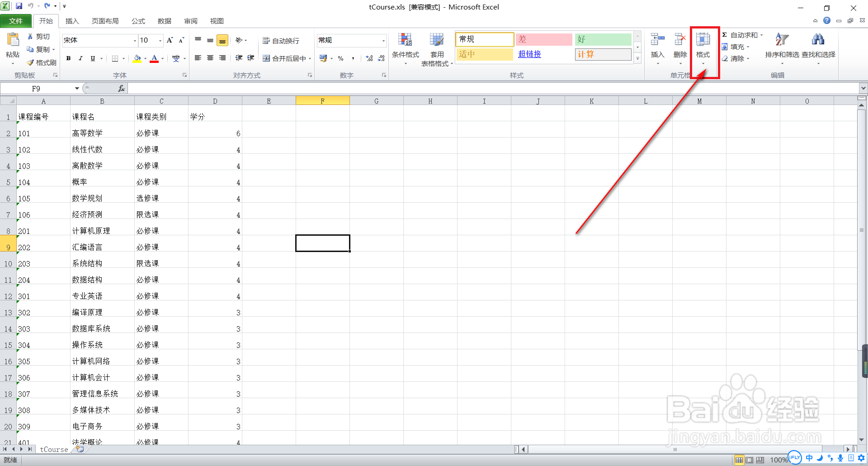
Task: Switch to Page Layout view in status bar
Action: (750, 460)
